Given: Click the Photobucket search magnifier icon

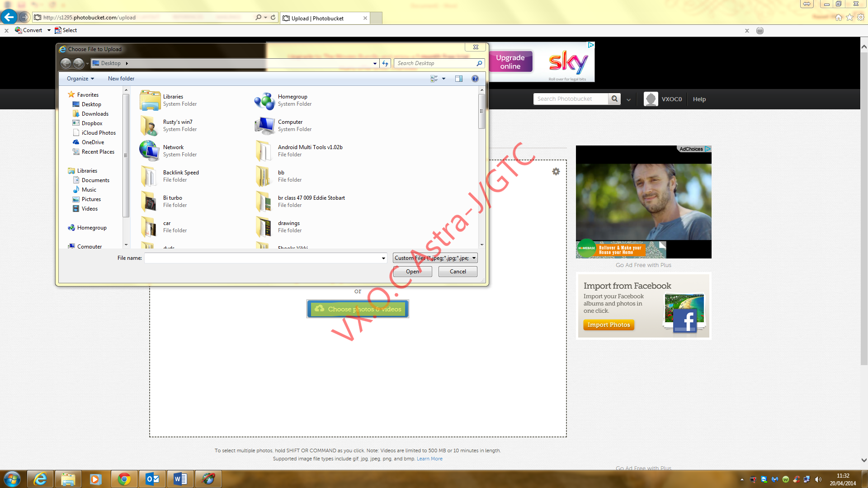Looking at the screenshot, I should click(614, 99).
